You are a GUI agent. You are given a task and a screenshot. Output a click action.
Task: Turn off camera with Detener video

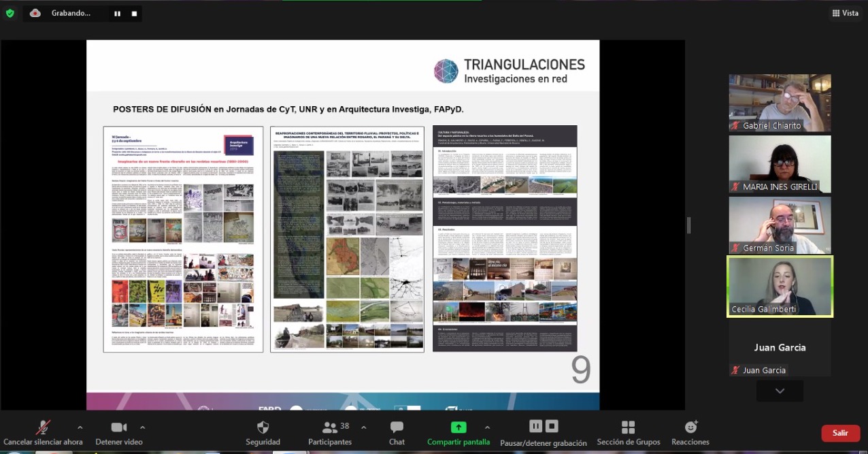pos(118,427)
